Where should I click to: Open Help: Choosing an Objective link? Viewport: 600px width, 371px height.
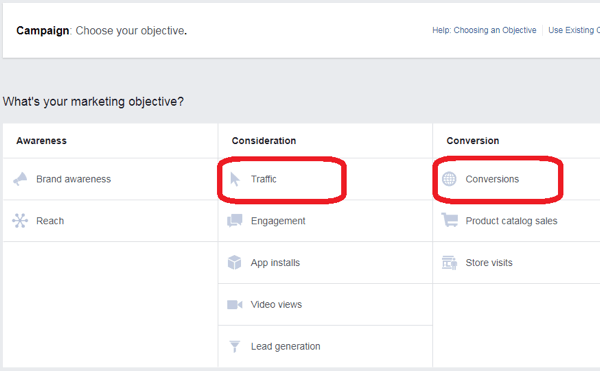point(484,30)
